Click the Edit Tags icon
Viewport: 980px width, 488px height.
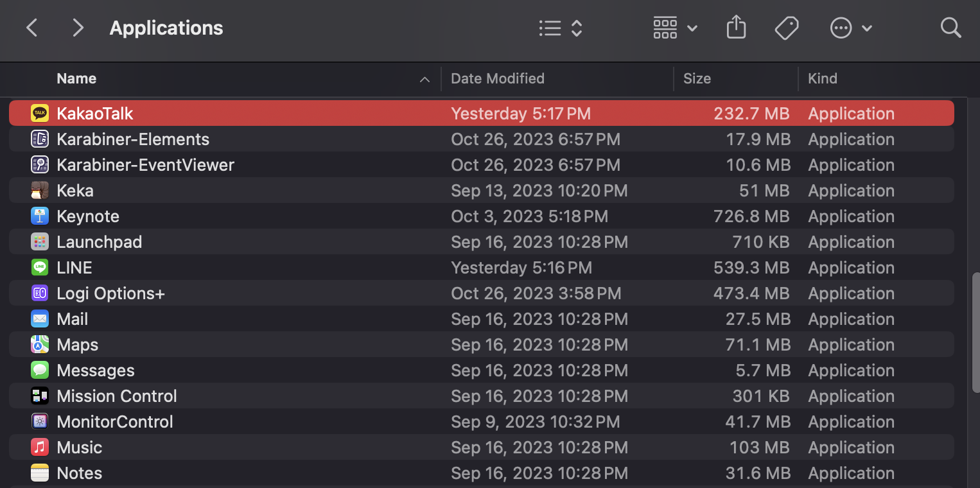786,28
